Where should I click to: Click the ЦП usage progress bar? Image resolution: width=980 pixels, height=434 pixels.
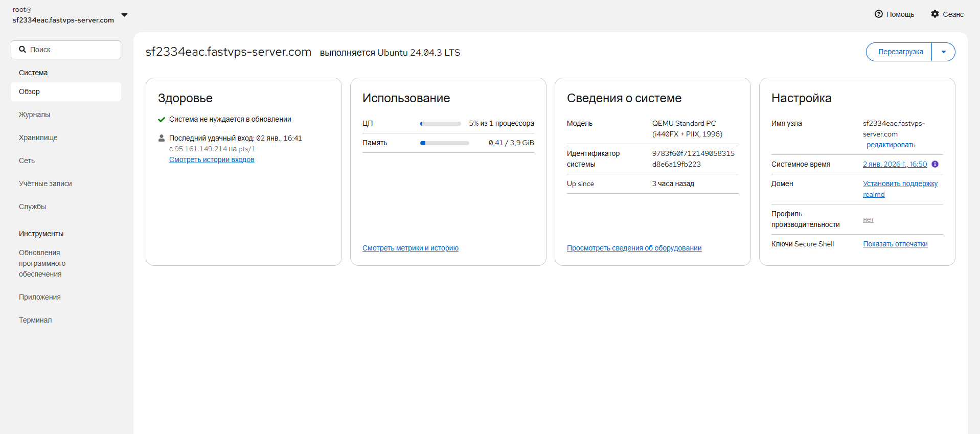coord(441,124)
